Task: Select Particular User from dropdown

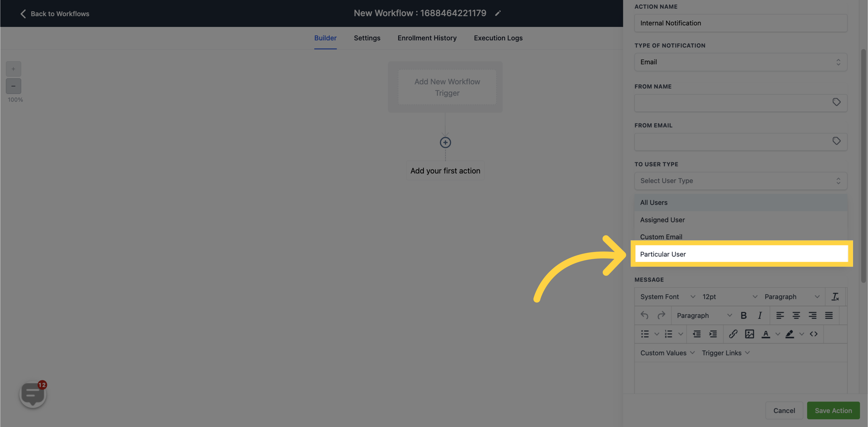Action: coord(663,254)
